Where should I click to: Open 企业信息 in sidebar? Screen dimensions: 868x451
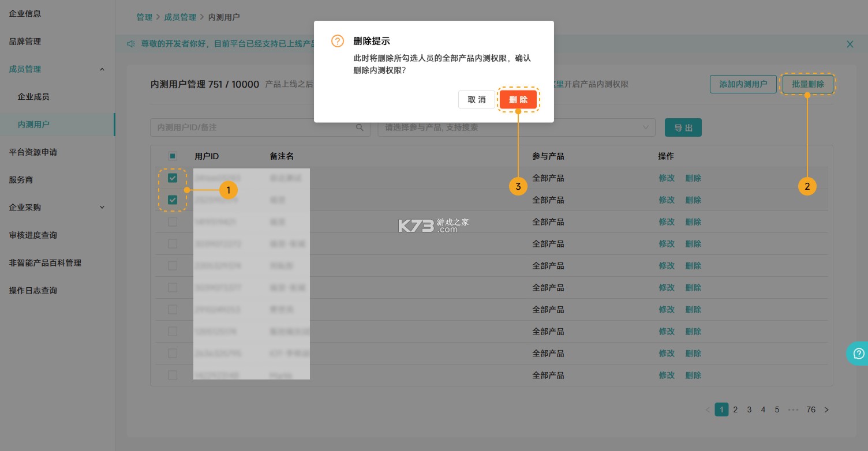25,14
